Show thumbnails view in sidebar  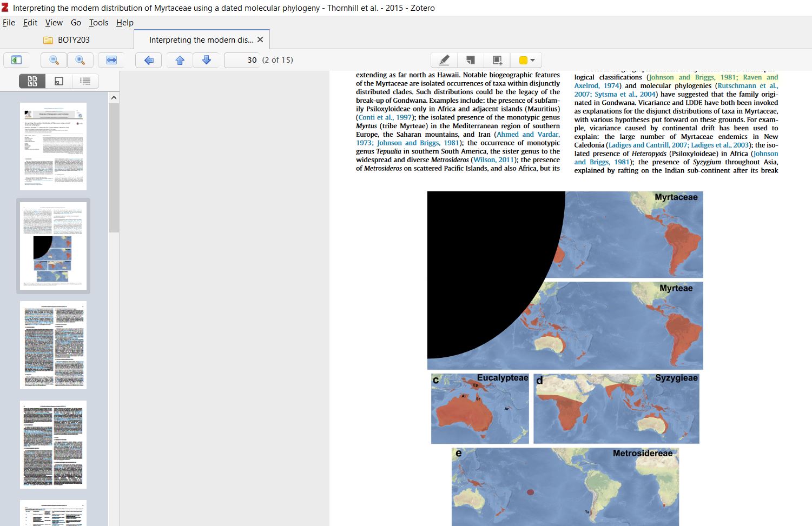[x=32, y=81]
